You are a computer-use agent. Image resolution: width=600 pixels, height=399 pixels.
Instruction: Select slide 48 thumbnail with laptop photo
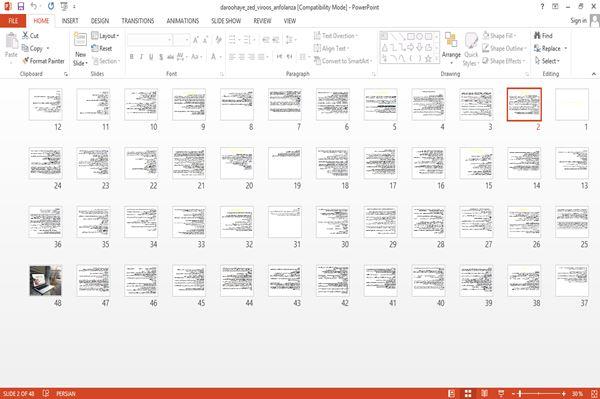46,280
